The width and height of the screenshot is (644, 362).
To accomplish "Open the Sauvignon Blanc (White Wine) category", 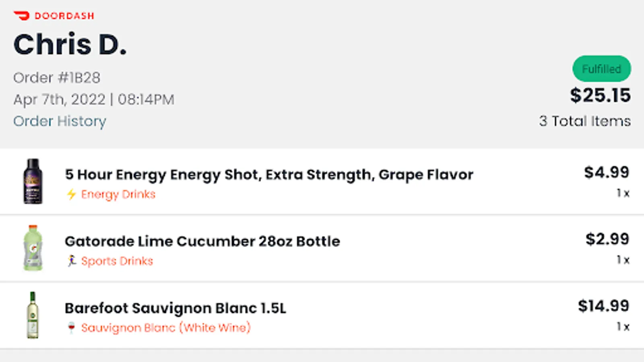I will (166, 328).
